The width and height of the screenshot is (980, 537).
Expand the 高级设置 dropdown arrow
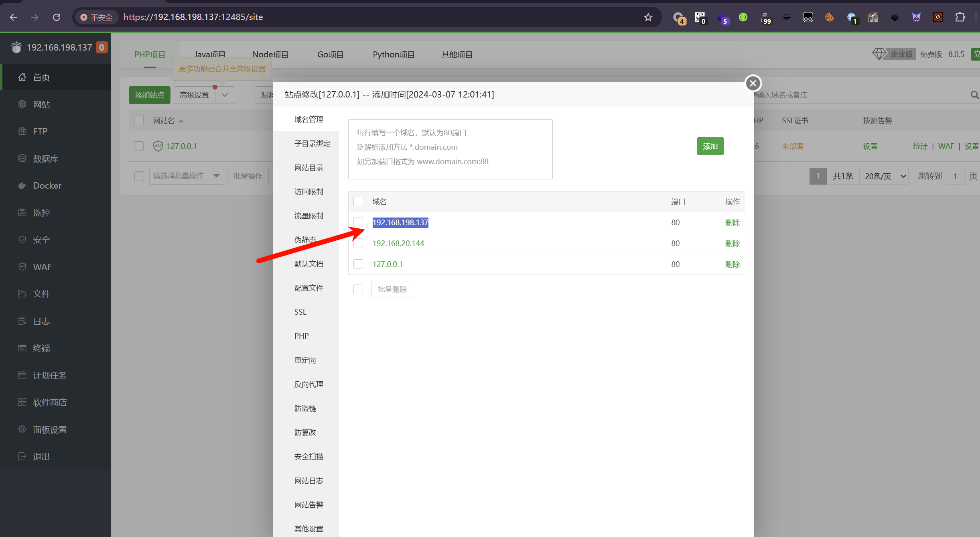click(225, 95)
